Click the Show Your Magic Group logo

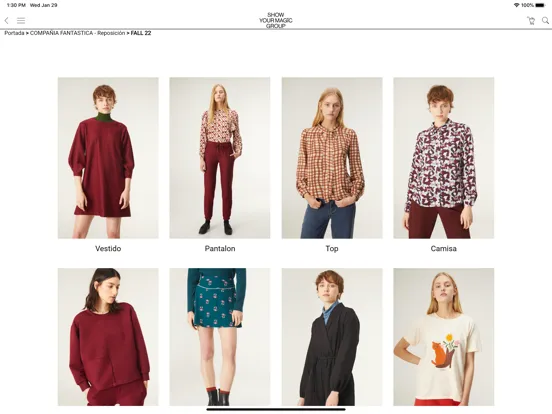pyautogui.click(x=276, y=20)
